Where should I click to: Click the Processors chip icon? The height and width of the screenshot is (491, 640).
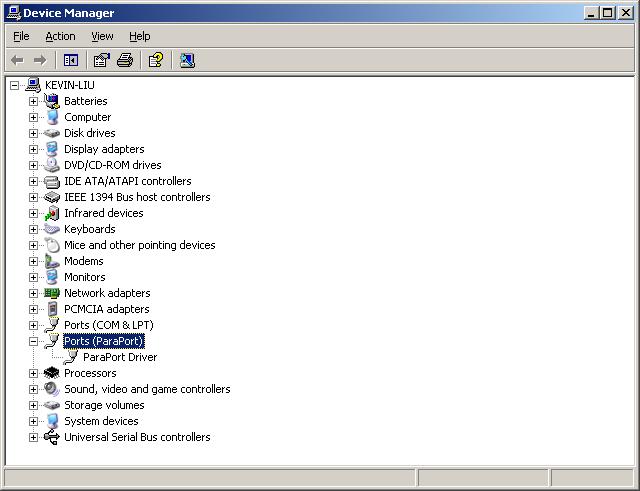(52, 373)
